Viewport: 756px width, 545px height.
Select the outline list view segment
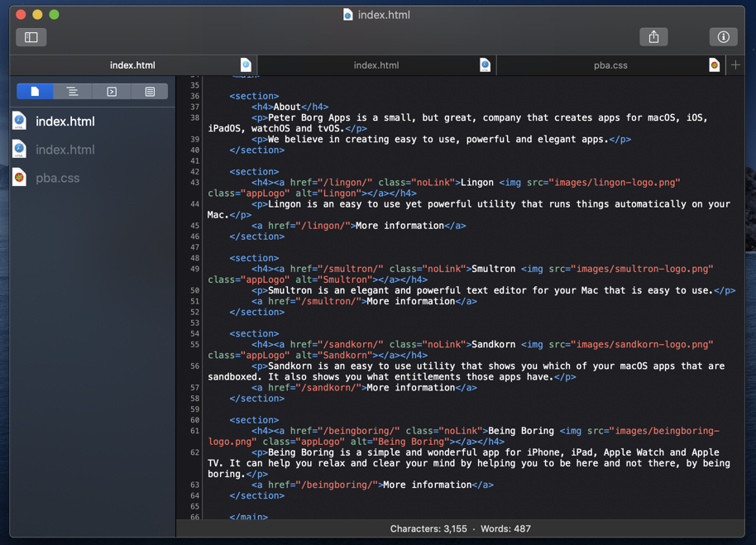72,92
